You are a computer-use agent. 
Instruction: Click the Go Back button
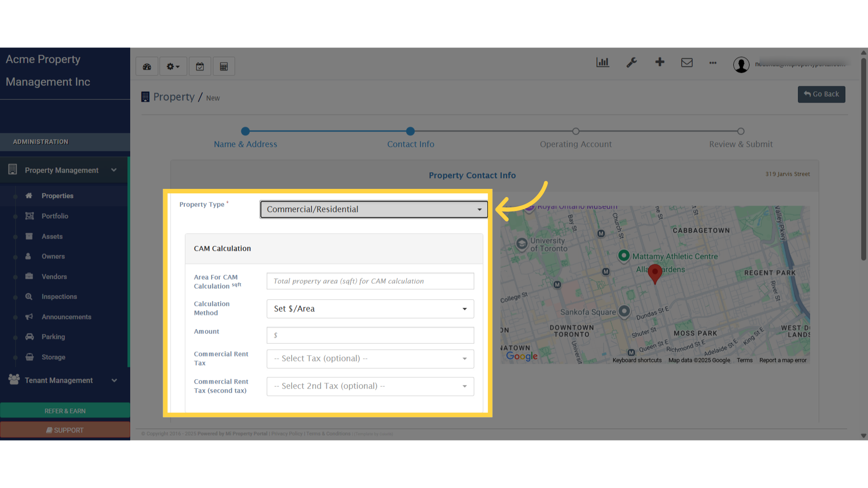coord(821,94)
